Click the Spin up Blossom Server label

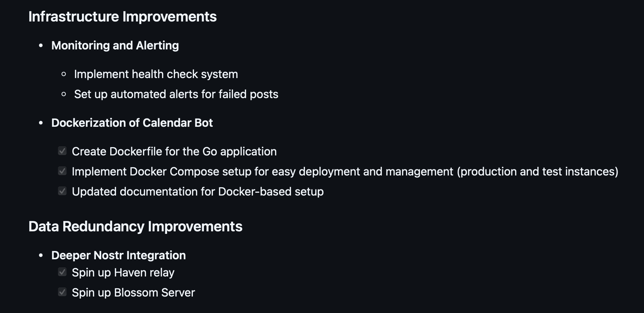tap(133, 293)
